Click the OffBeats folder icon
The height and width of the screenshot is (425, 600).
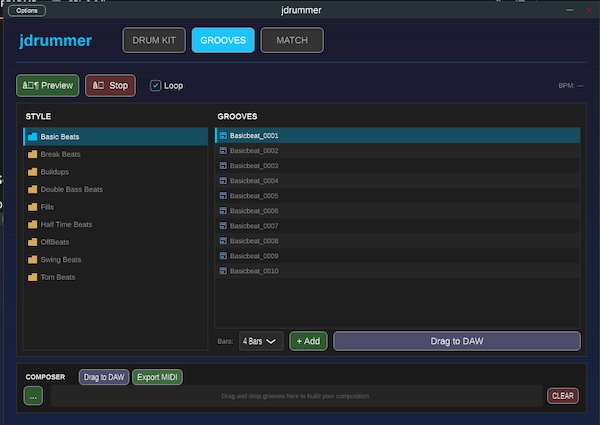point(33,242)
